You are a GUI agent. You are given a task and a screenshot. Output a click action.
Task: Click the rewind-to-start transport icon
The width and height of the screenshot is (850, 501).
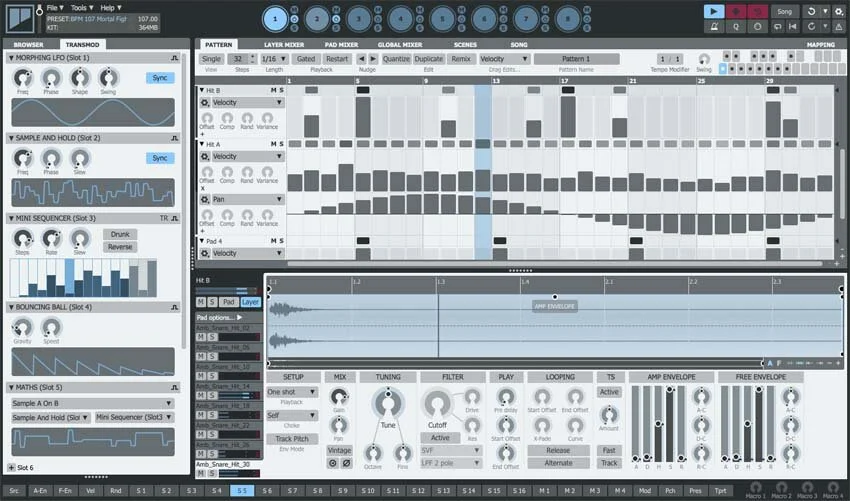792,26
